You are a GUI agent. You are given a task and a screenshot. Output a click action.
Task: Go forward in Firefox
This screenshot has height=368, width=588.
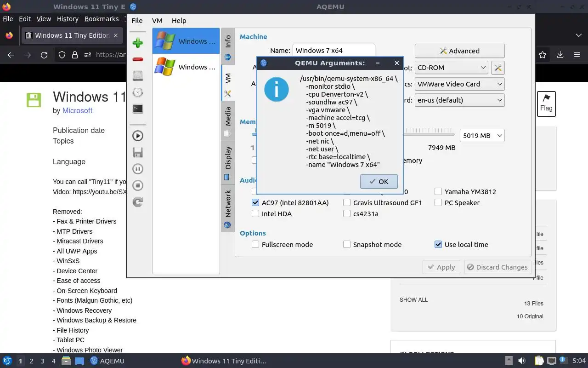click(x=28, y=55)
